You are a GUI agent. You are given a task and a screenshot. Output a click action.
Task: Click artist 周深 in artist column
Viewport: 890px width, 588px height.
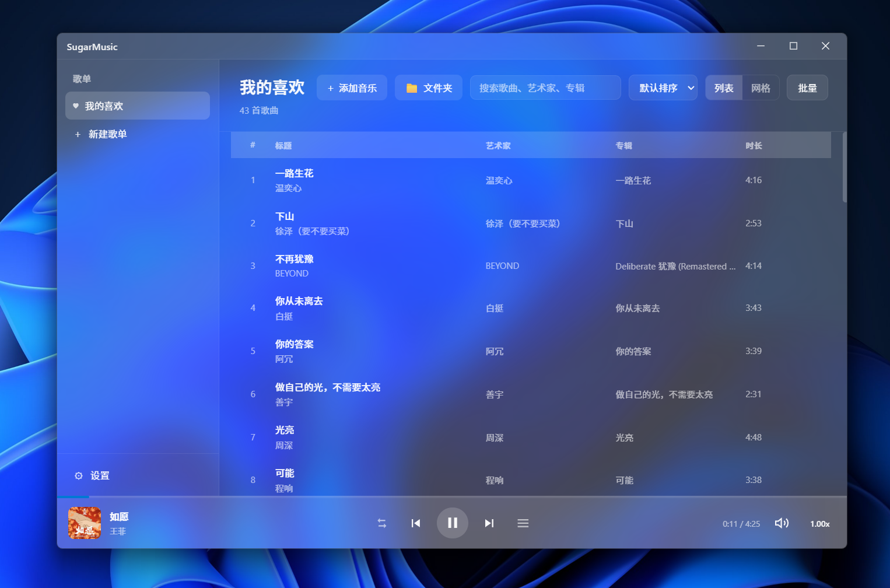tap(495, 437)
